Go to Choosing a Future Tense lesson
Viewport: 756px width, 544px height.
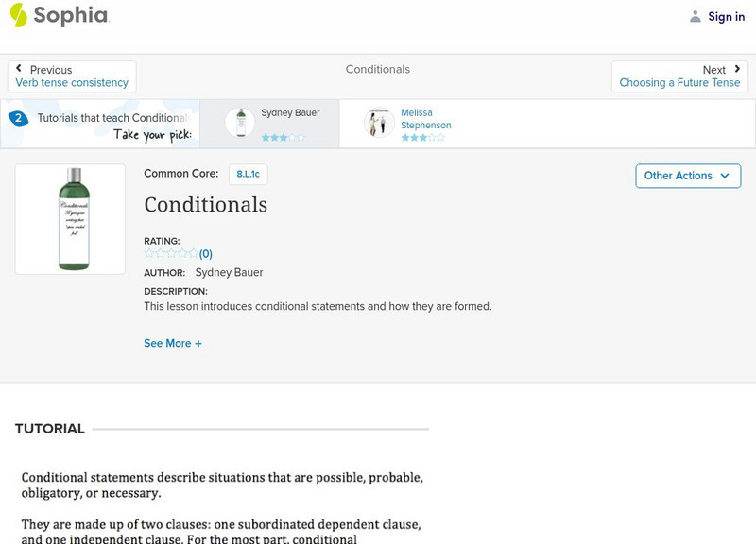coord(679,83)
